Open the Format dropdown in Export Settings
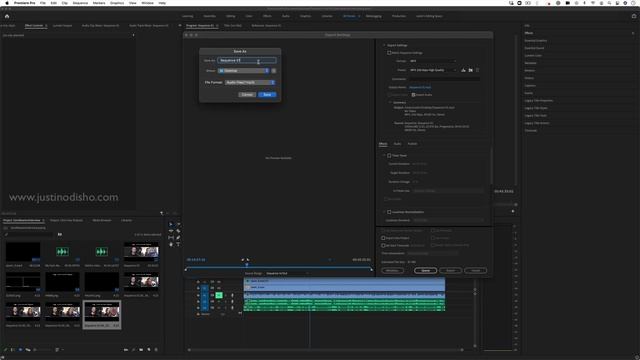The image size is (640, 360). 433,61
